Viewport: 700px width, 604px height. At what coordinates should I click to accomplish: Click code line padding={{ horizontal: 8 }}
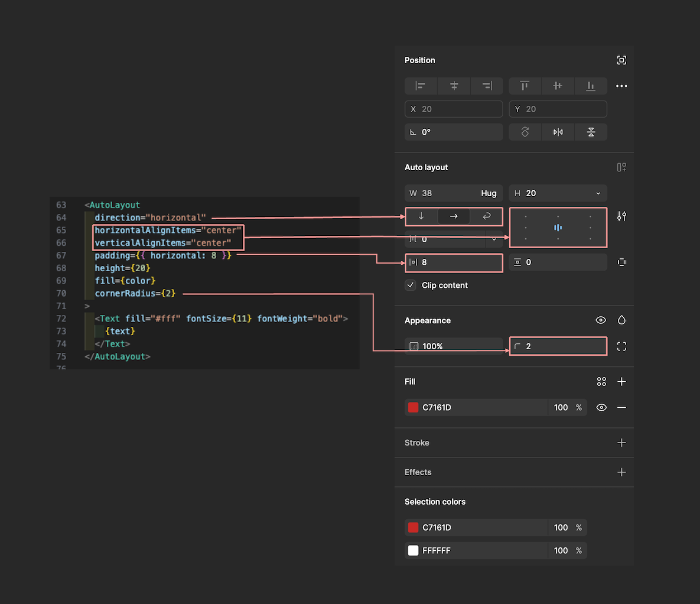(x=163, y=255)
